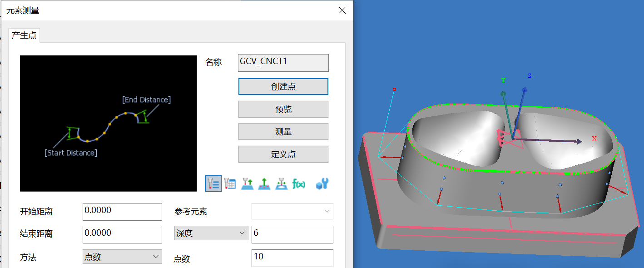644x268 pixels.
Task: Open the 深度 dropdown selector
Action: coord(211,234)
